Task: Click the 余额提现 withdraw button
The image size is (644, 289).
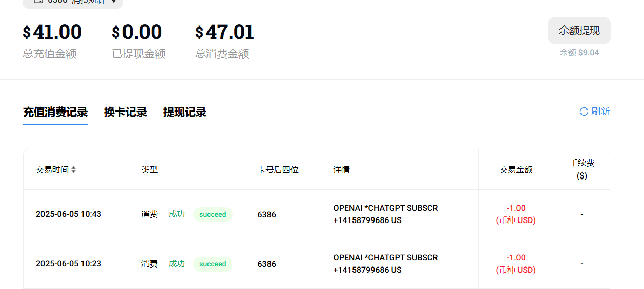Action: [579, 31]
